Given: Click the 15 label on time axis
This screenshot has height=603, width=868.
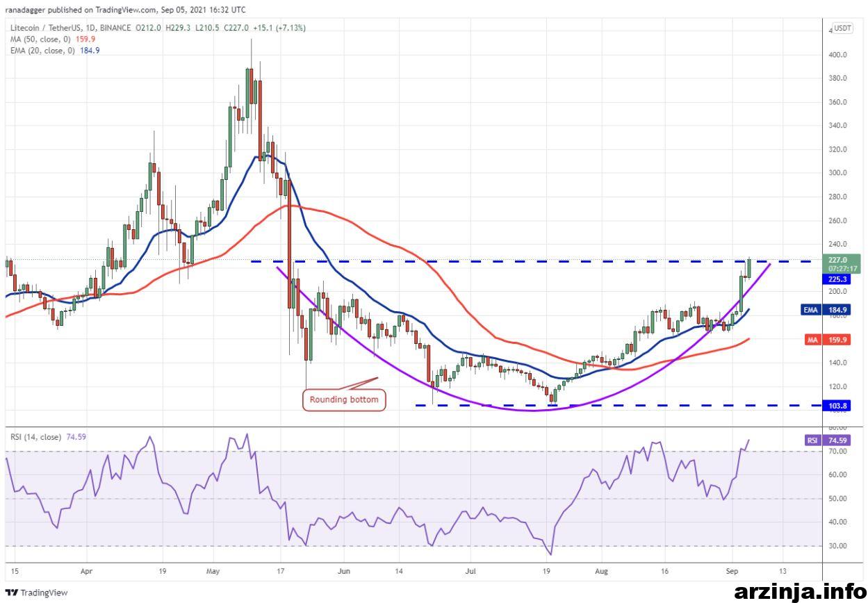Looking at the screenshot, I should tap(15, 572).
